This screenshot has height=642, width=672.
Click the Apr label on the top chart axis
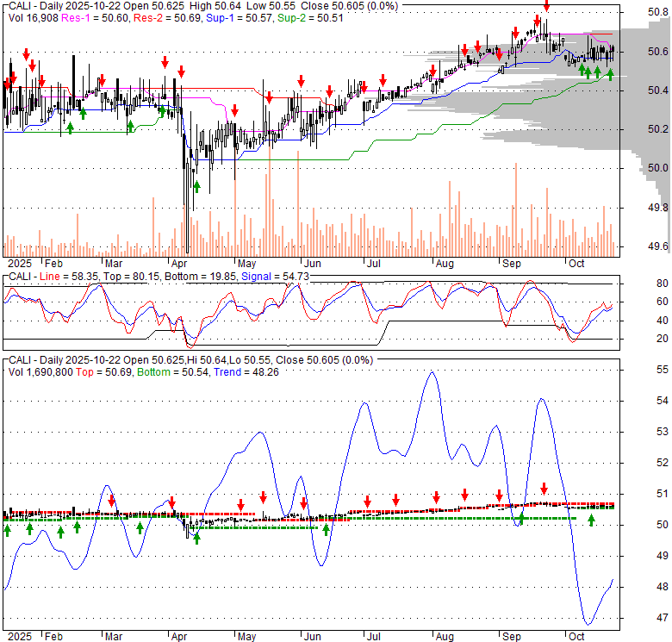[180, 264]
